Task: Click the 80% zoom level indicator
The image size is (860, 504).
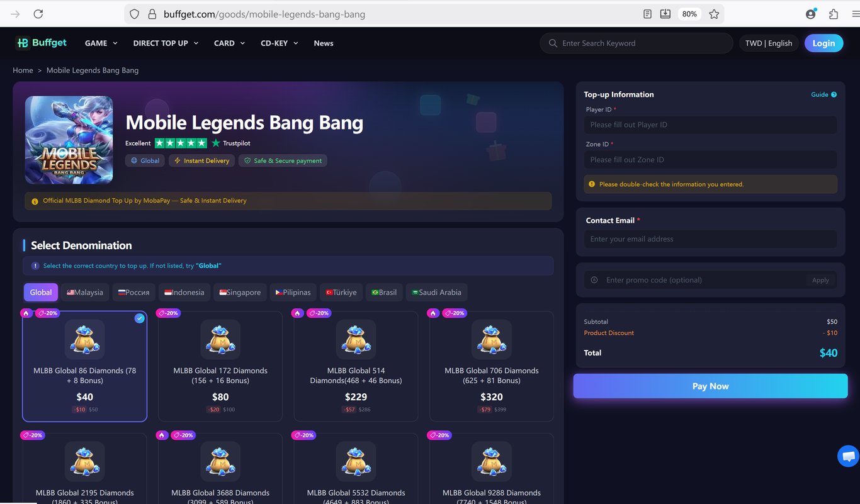Action: point(689,14)
